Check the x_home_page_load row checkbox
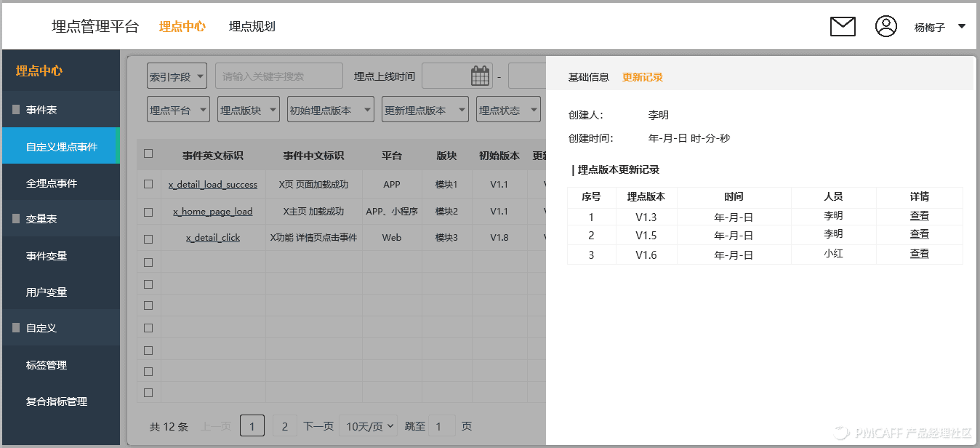 pos(148,212)
